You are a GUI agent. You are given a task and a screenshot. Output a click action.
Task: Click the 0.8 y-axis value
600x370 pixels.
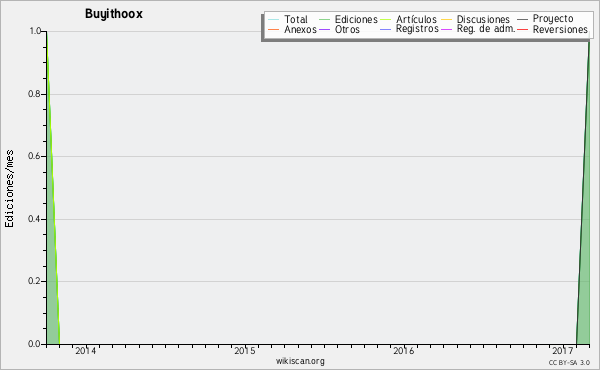(x=34, y=94)
